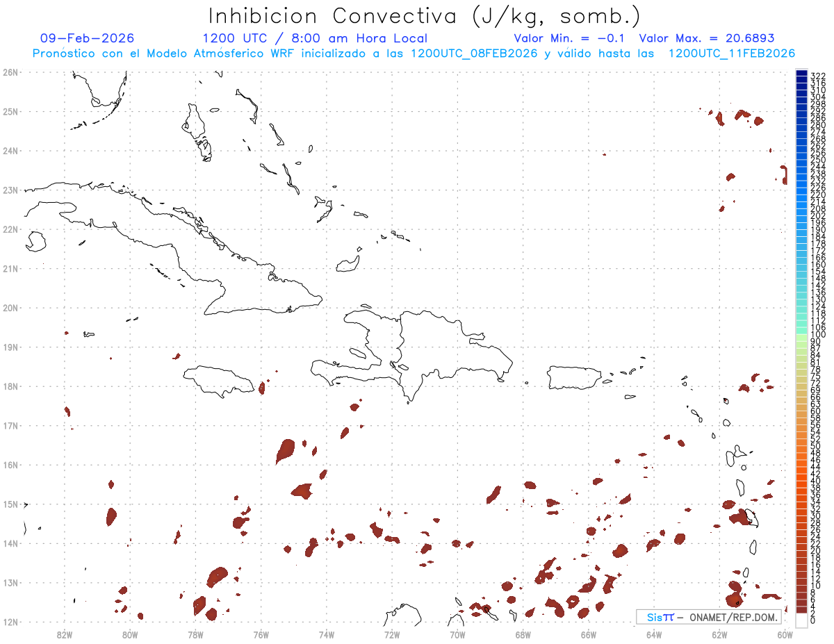Click the 82W longitude axis label

[65, 634]
